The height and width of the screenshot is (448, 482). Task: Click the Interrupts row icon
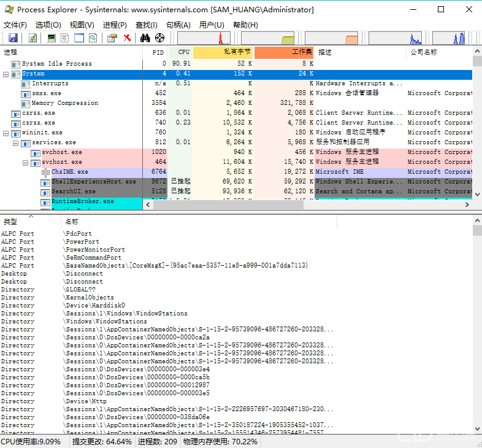point(26,83)
